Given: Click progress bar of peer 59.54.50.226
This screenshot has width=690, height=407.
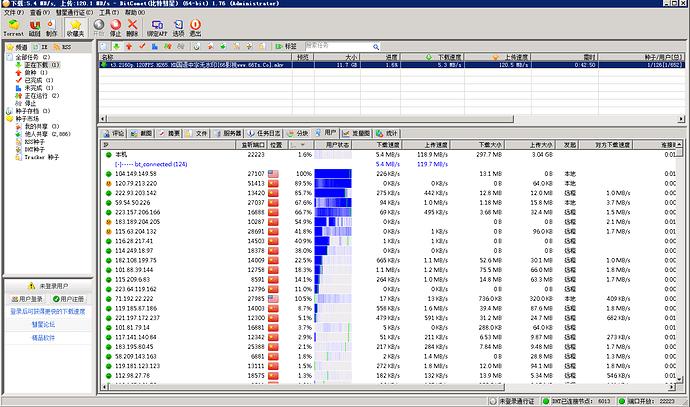Looking at the screenshot, I should [x=333, y=203].
